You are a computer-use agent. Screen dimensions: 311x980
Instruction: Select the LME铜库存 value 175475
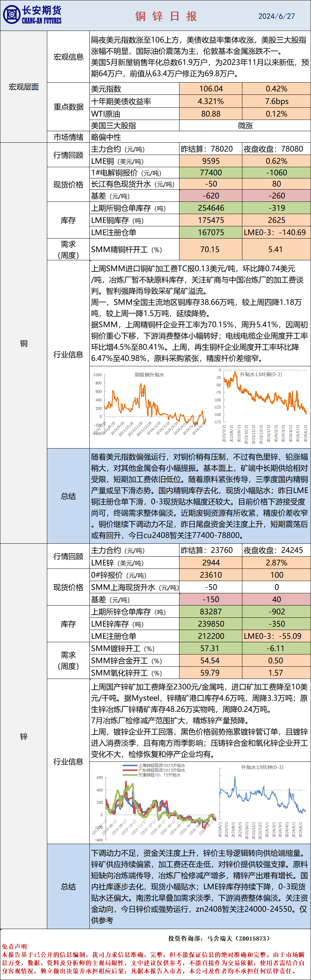pos(211,220)
